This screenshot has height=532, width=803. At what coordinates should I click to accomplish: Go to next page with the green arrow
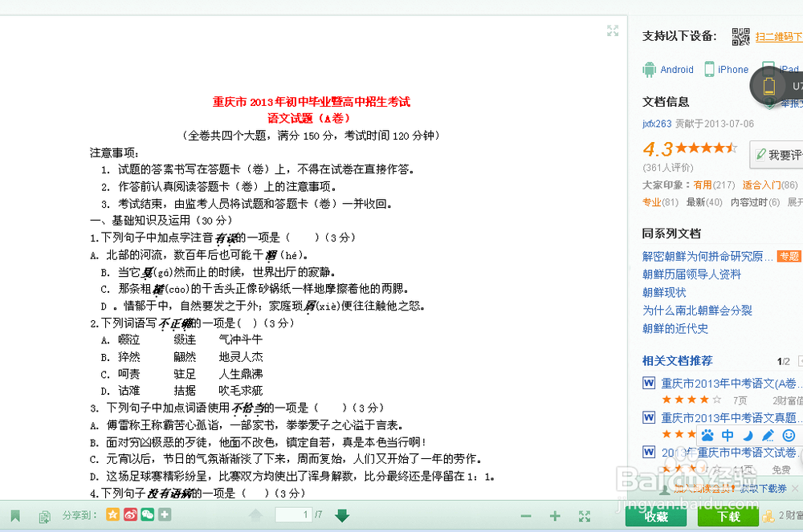click(341, 514)
